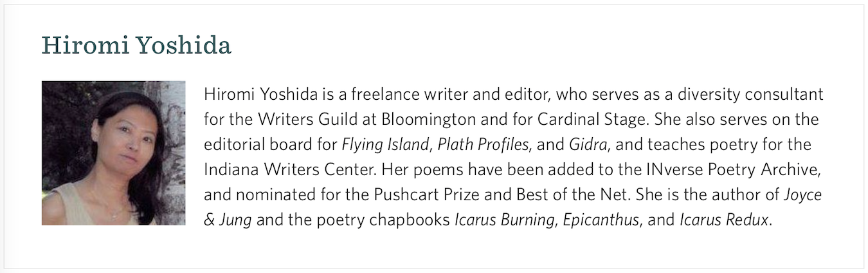The image size is (868, 273).
Task: Click the Icarus Redux chapbook title
Action: pos(724,220)
